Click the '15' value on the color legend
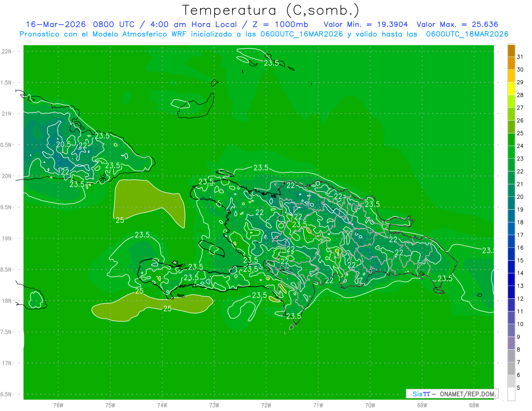Image resolution: width=532 pixels, height=411 pixels. [x=520, y=260]
